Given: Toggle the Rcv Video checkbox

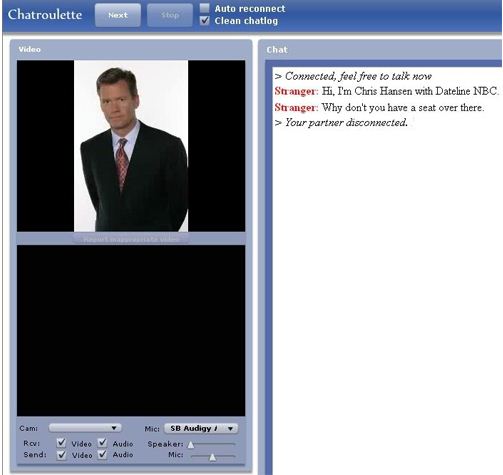Looking at the screenshot, I should click(x=61, y=443).
